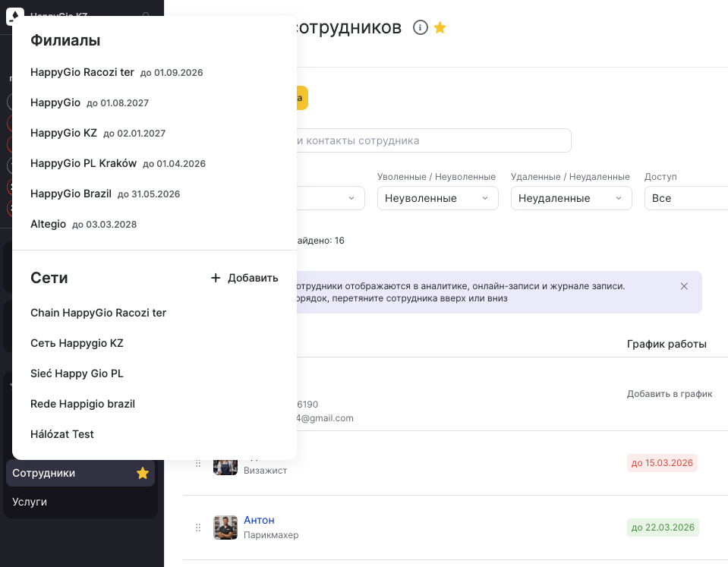Select network Sieć Happy Gio PL
Viewport: 728px width, 567px height.
click(77, 373)
